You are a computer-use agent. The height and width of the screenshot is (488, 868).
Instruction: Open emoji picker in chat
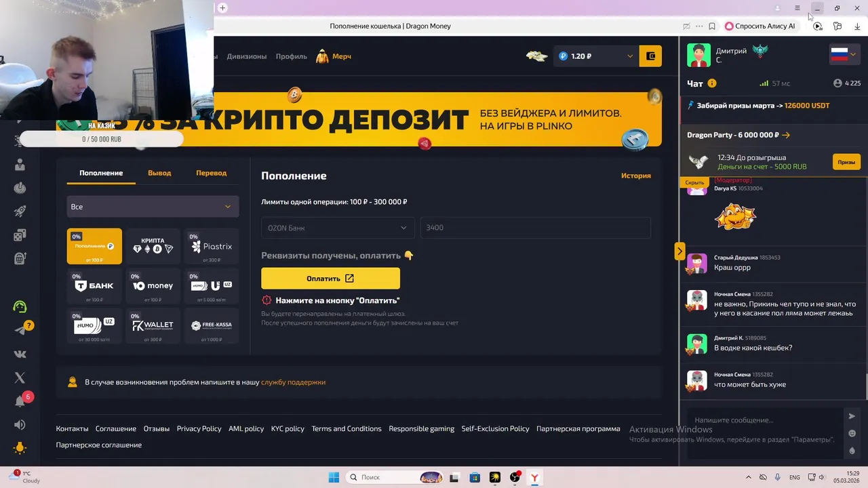(x=852, y=433)
